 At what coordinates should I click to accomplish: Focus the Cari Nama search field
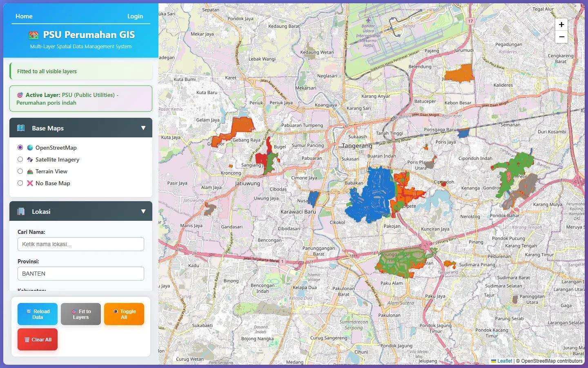(81, 244)
